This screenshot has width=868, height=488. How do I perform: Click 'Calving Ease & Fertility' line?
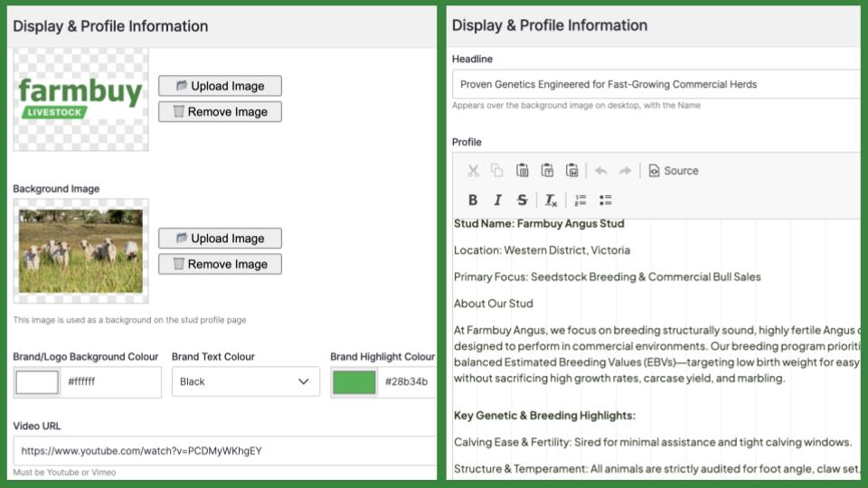pyautogui.click(x=653, y=442)
